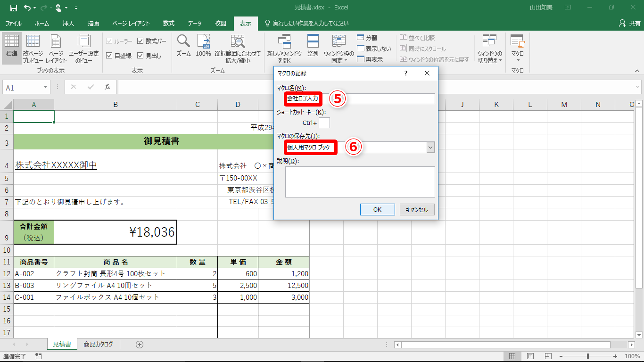Viewport: 644px width, 362px height.
Task: Click 再表示 in the window group
Action: coord(370,59)
